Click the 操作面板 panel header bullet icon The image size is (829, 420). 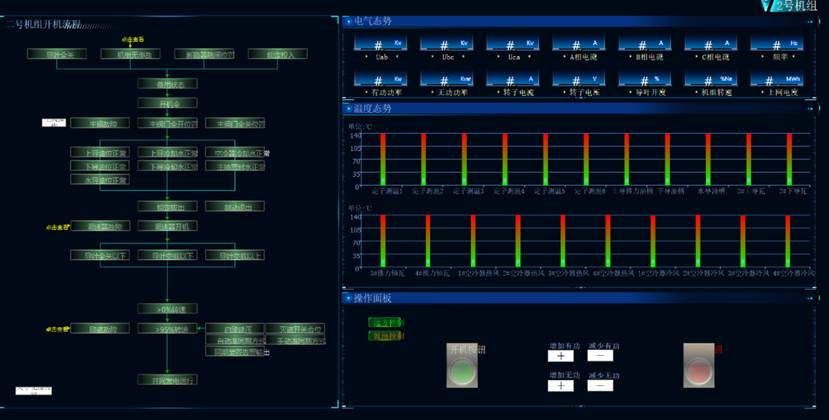(348, 298)
